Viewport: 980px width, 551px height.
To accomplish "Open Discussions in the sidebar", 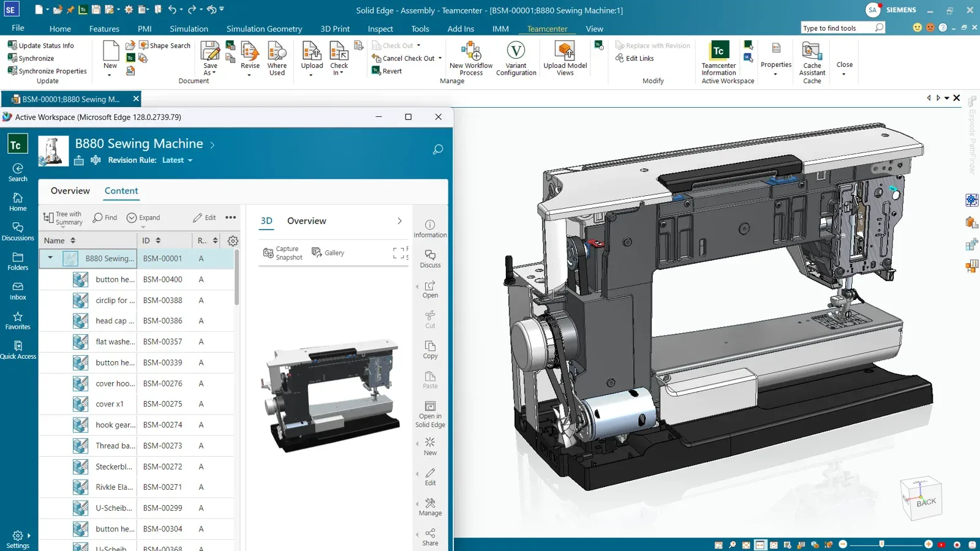I will [x=18, y=231].
